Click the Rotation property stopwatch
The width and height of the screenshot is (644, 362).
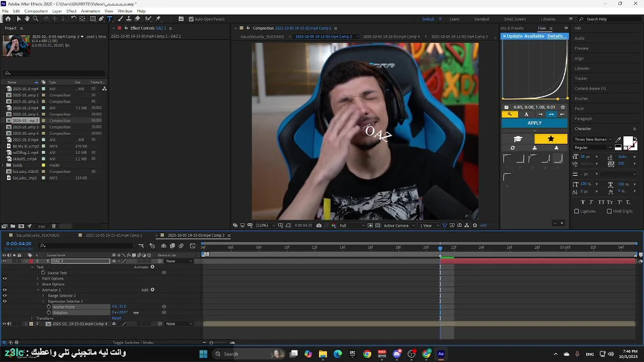(49, 313)
